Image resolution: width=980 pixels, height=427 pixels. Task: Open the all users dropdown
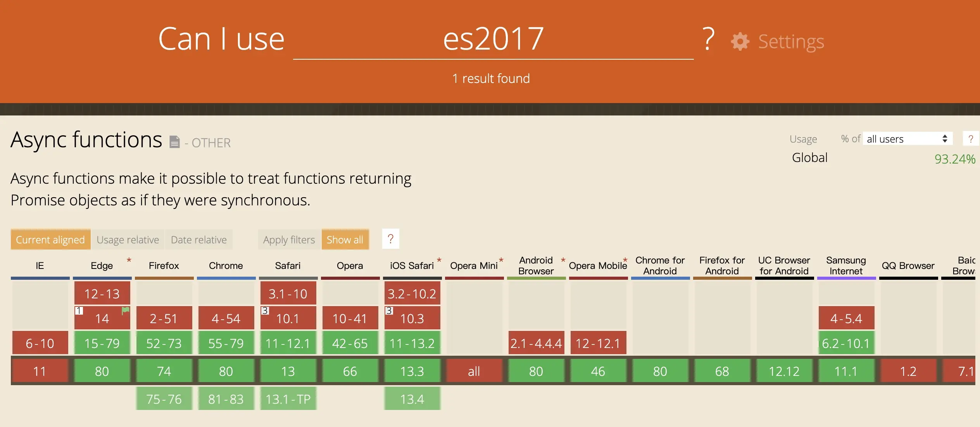pos(907,139)
